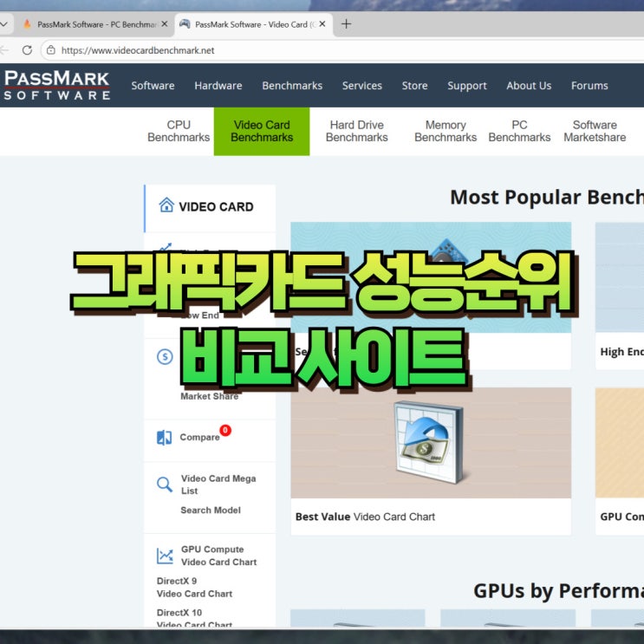This screenshot has width=644, height=644.
Task: Select the CPU Benchmarks tab
Action: [x=179, y=131]
